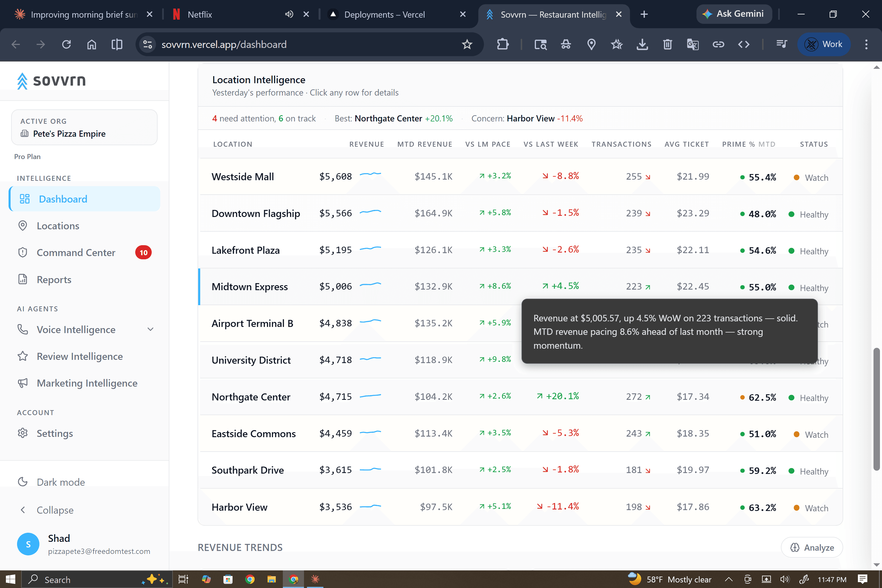The image size is (882, 588).
Task: Click the Analyze button
Action: point(811,547)
